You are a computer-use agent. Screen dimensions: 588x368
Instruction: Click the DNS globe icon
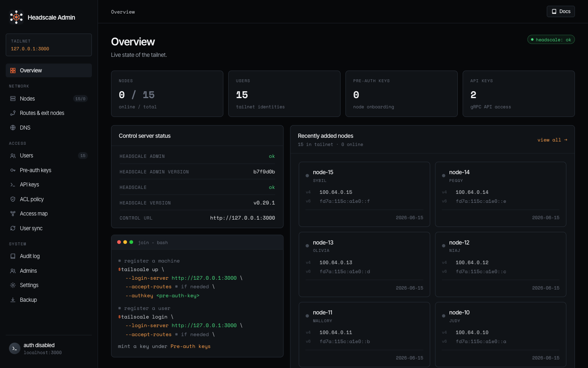tap(13, 128)
